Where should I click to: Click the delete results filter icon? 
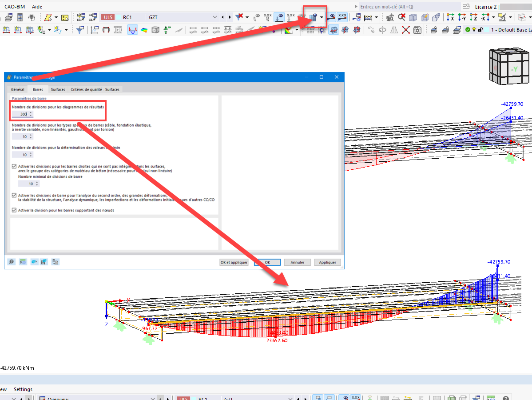pyautogui.click(x=239, y=16)
